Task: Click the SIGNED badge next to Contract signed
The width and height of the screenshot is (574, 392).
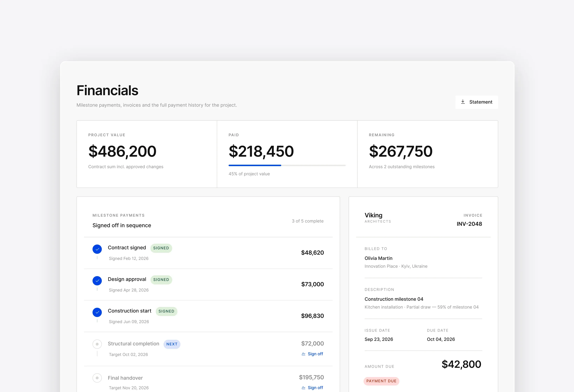Action: point(161,248)
